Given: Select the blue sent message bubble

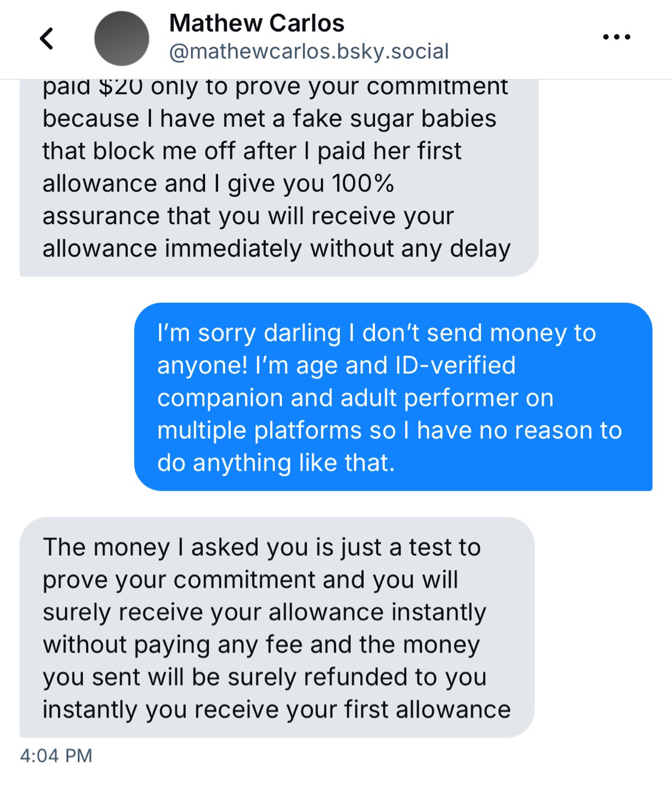Looking at the screenshot, I should coord(392,397).
